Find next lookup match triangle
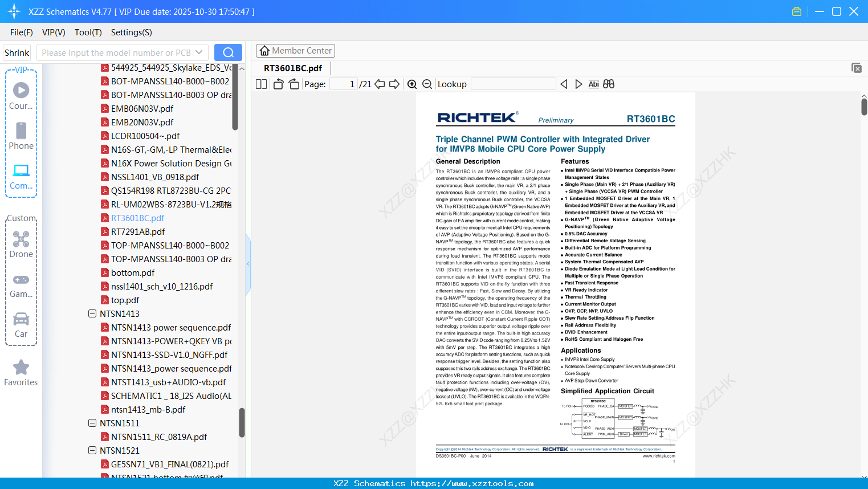Screen dimensions: 868x489 click(578, 84)
